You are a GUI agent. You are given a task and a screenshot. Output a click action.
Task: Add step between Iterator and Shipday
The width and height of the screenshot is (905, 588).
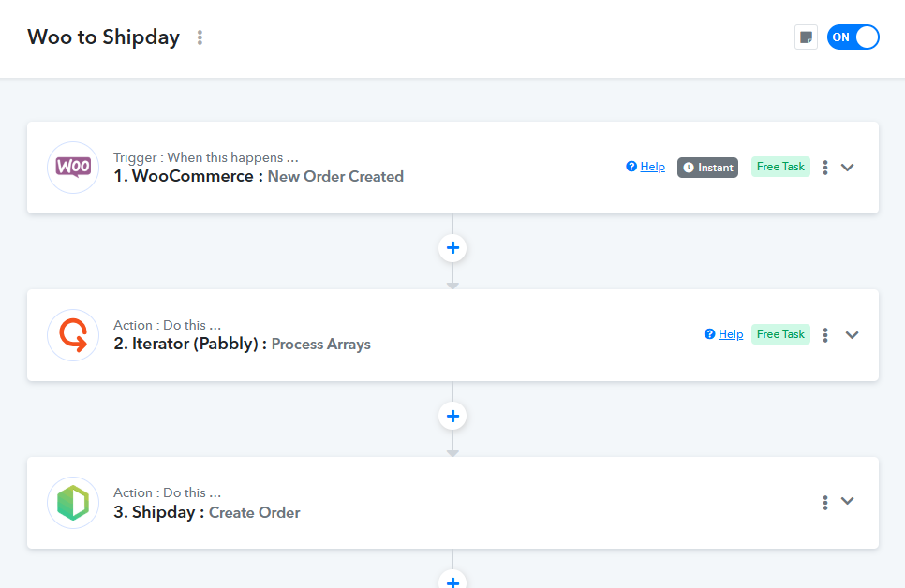click(452, 416)
